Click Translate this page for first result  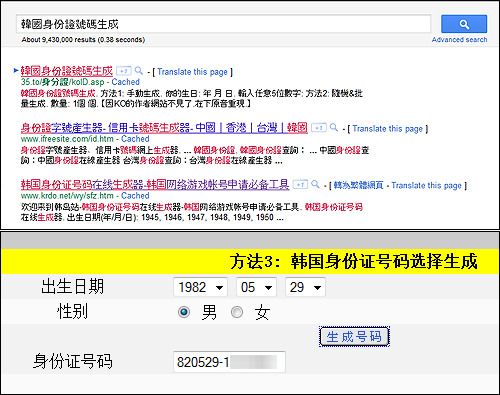[x=192, y=72]
